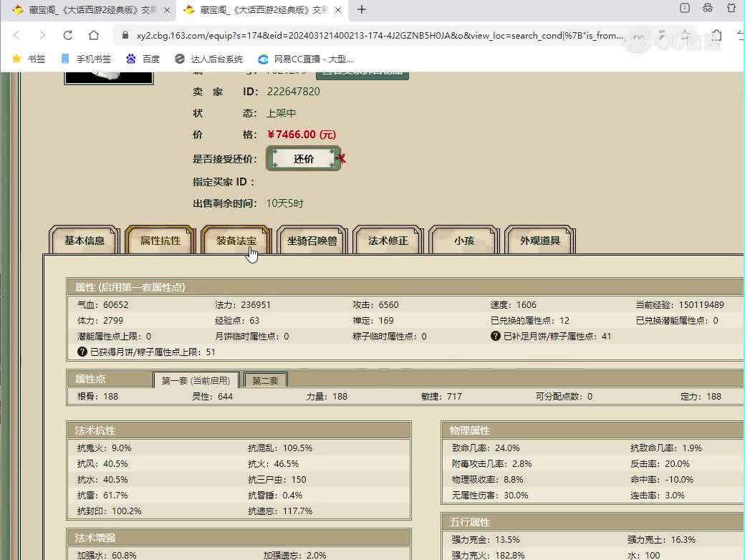The width and height of the screenshot is (745, 560).
Task: Click the green button above seller ID
Action: (x=362, y=75)
